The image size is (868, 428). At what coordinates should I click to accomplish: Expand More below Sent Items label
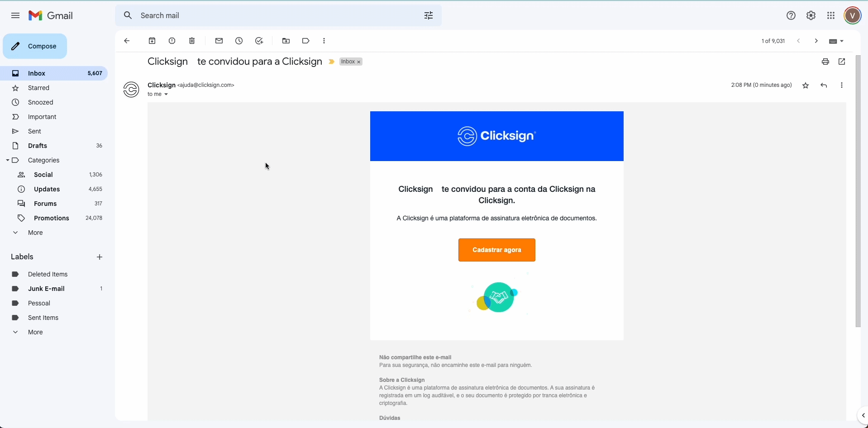point(35,332)
